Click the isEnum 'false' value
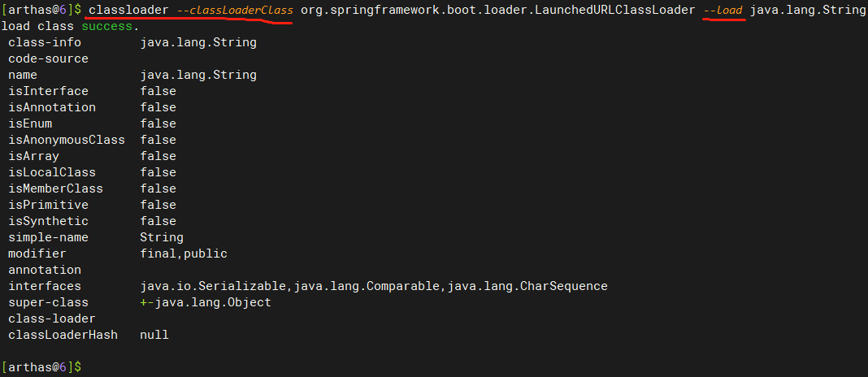This screenshot has height=377, width=868. pyautogui.click(x=158, y=123)
